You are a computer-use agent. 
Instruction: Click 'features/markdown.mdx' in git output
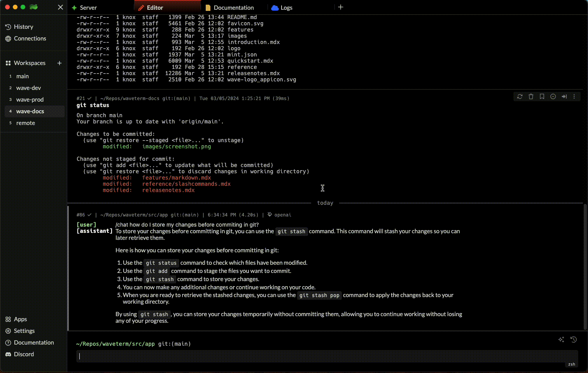pos(177,178)
